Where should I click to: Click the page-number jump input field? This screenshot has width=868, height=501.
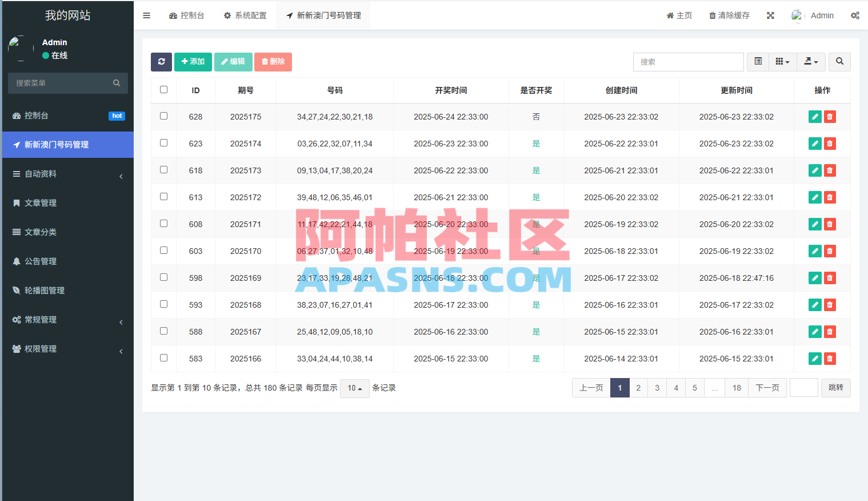tap(804, 388)
